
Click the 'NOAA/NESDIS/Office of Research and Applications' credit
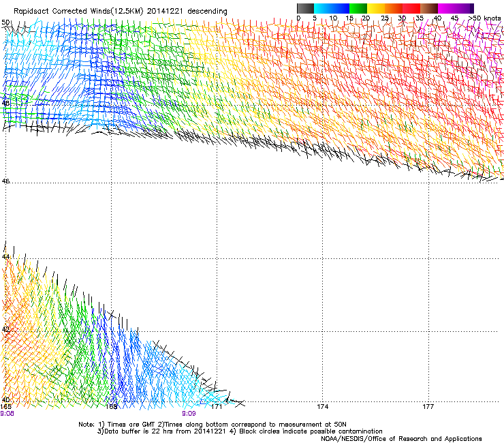pos(401,439)
